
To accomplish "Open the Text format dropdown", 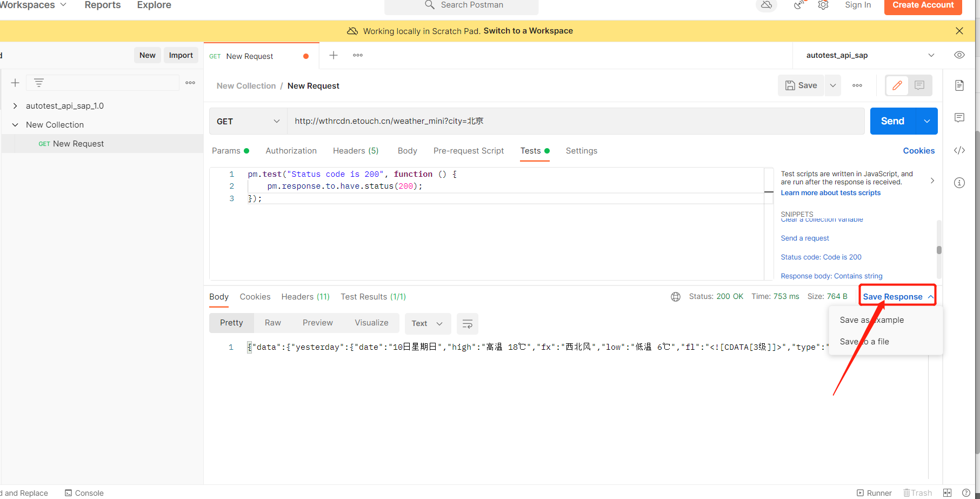I will 428,323.
